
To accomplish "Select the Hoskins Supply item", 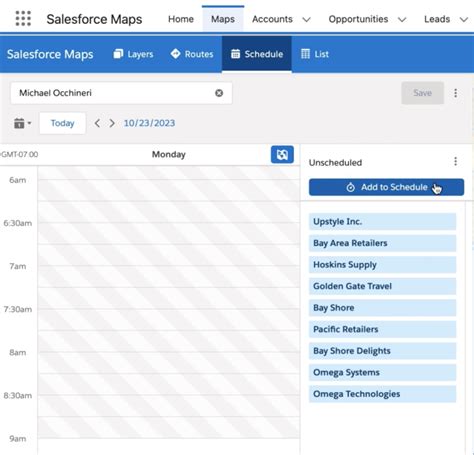I will pyautogui.click(x=382, y=265).
